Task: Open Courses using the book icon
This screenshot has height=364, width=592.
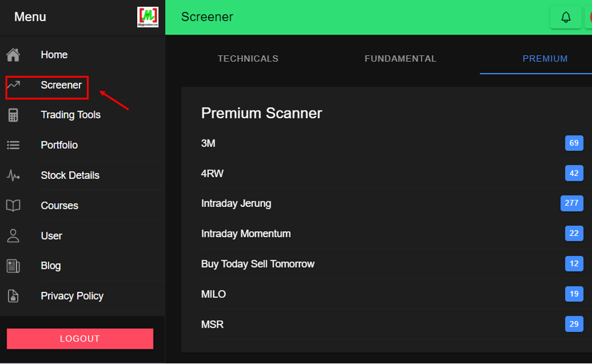Action: pos(13,205)
